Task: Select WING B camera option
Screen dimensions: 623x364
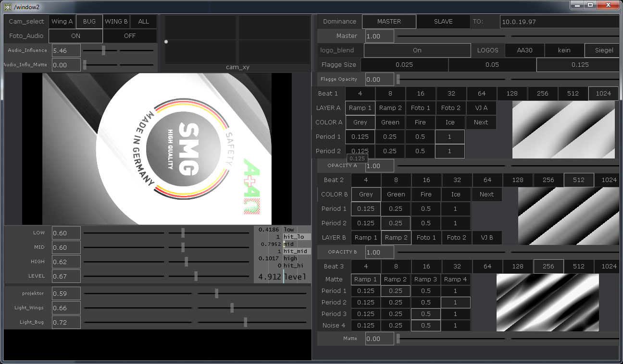Action: click(116, 22)
